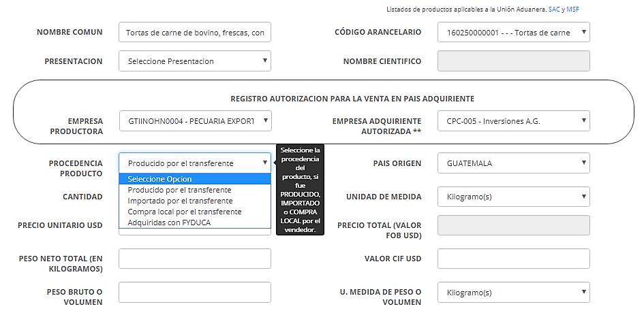Screen dimensions: 644x313
Task: Open the Pais Origen GUATEMALA dropdown
Action: [514, 163]
